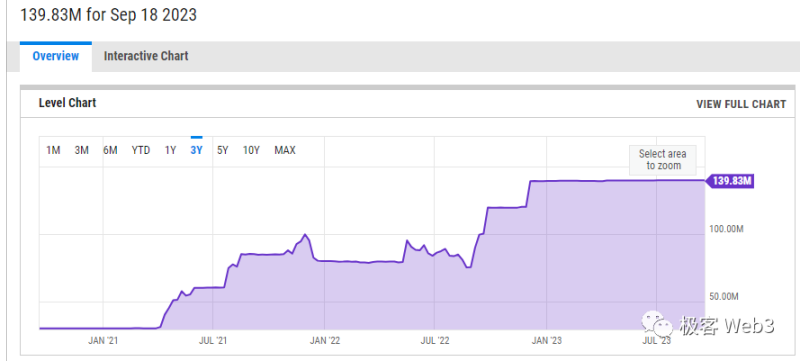Switch the chart to 5Y range
This screenshot has width=800, height=361.
point(222,150)
